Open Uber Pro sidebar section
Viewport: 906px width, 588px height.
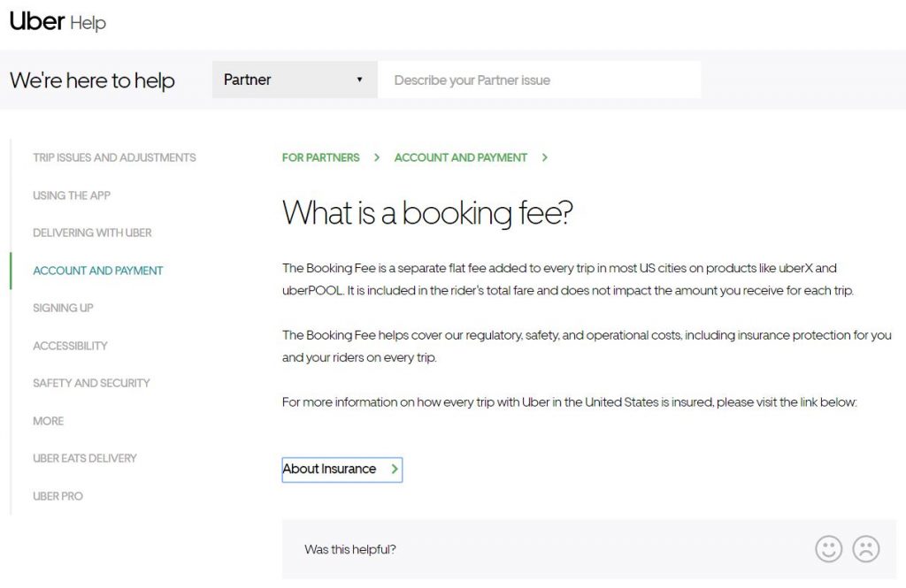tap(58, 495)
